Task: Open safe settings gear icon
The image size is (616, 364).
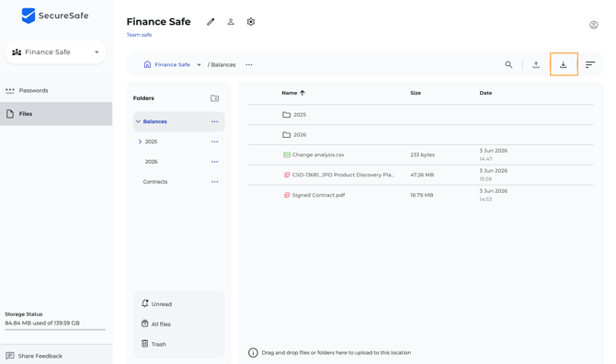Action: [251, 22]
